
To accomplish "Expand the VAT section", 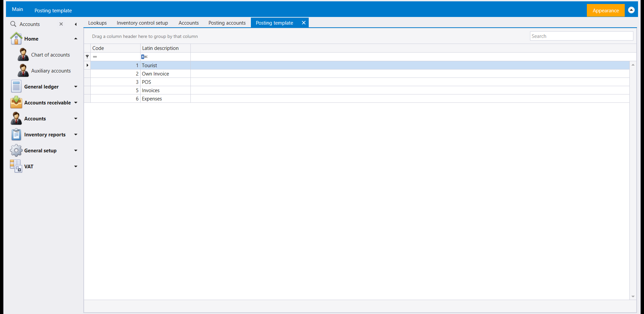I will point(76,166).
